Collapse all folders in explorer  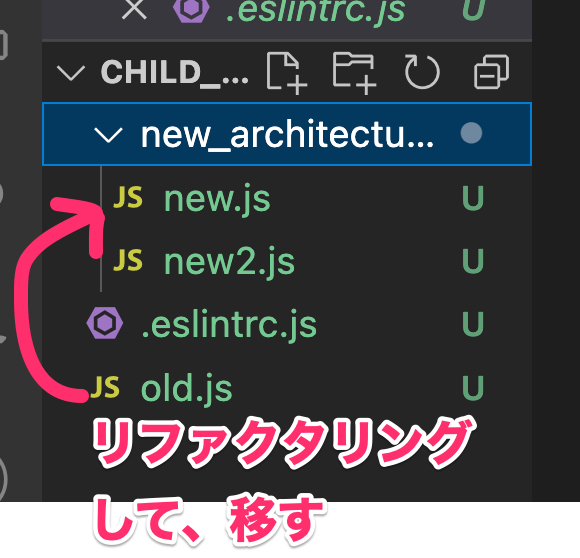point(492,72)
